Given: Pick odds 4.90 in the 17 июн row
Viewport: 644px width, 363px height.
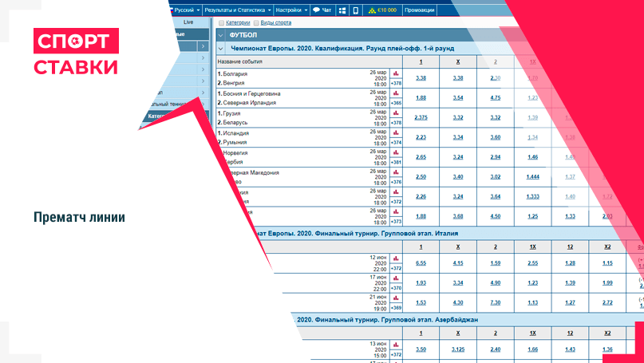Looking at the screenshot, I should 496,283.
